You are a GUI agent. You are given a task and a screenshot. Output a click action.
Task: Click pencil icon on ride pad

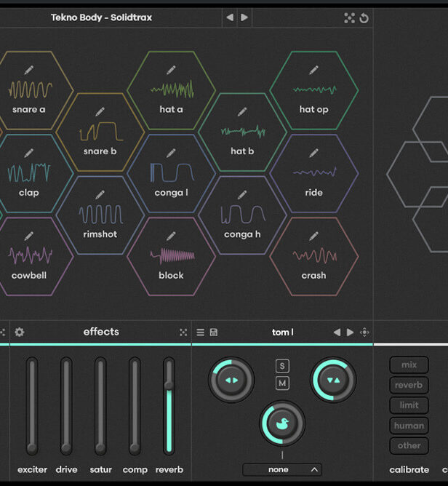(313, 153)
